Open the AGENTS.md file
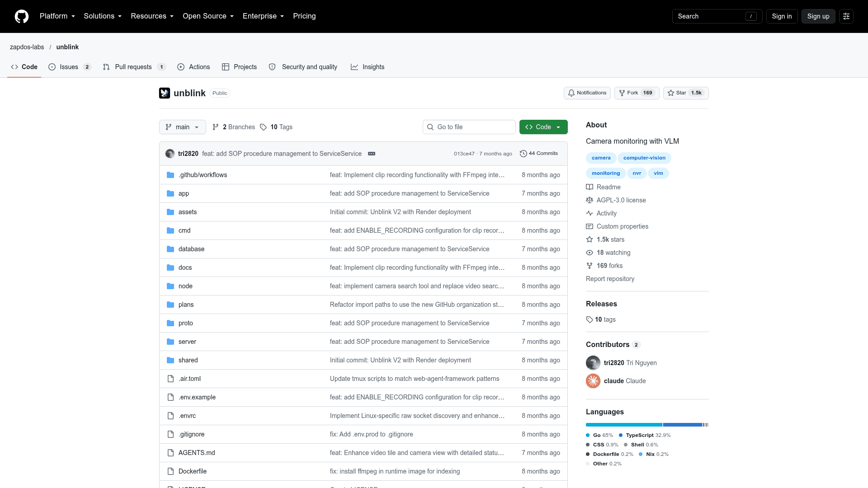 pos(197,453)
